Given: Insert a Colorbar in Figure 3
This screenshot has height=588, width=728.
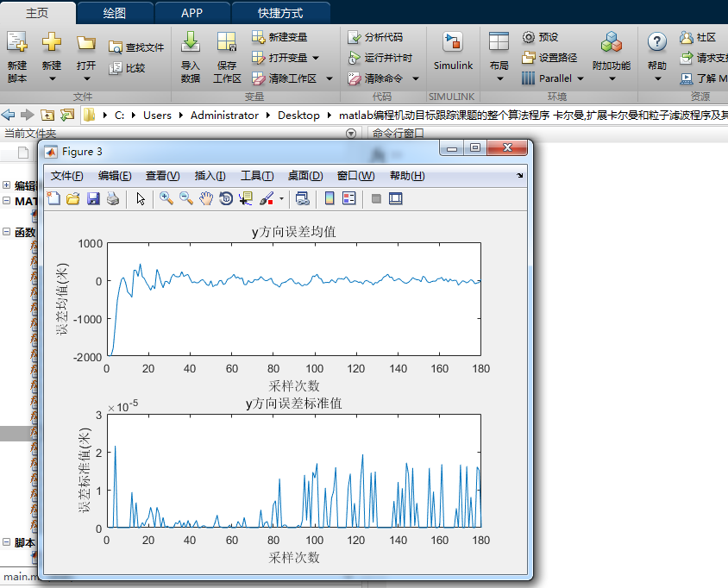Looking at the screenshot, I should point(329,198).
